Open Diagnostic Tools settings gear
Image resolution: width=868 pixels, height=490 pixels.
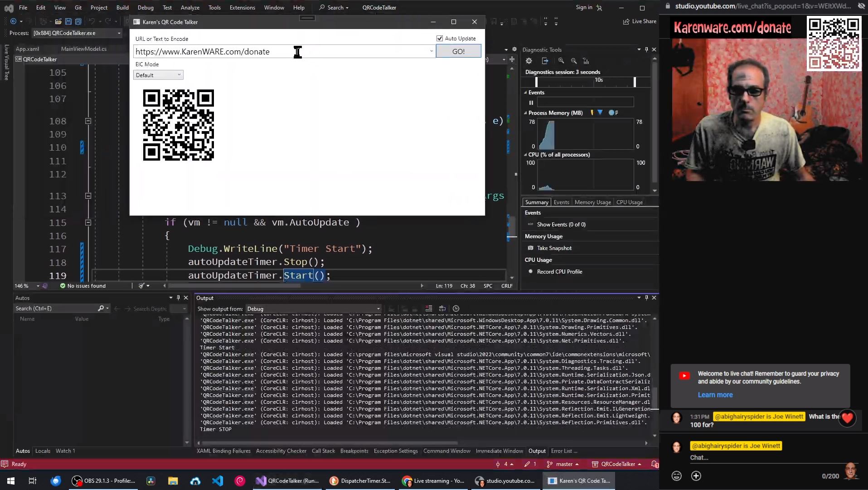click(x=529, y=60)
